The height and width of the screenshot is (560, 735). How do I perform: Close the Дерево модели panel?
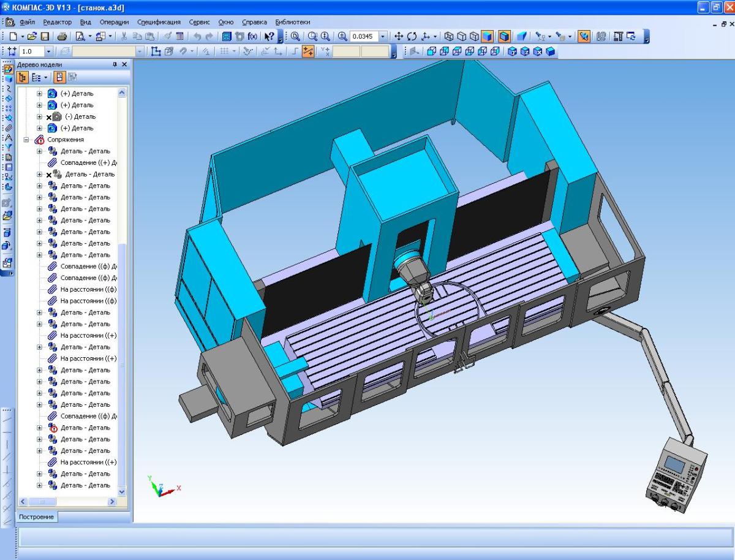coord(124,64)
